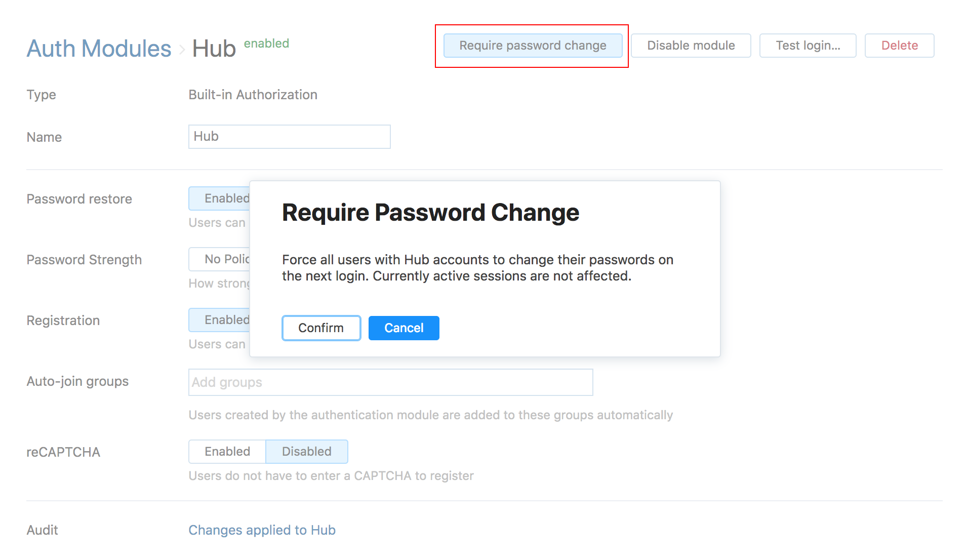966x560 pixels.
Task: Click the Built-in Authorization type text
Action: point(253,95)
